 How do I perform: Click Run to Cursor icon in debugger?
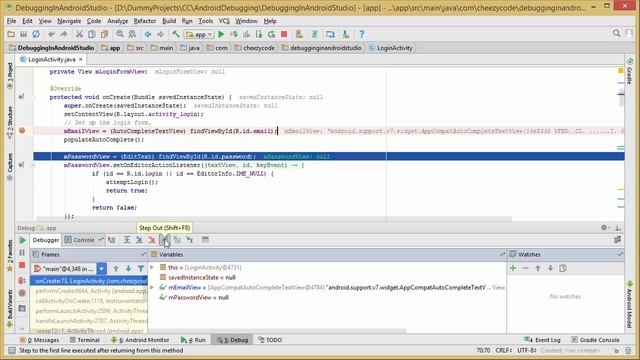coord(190,240)
